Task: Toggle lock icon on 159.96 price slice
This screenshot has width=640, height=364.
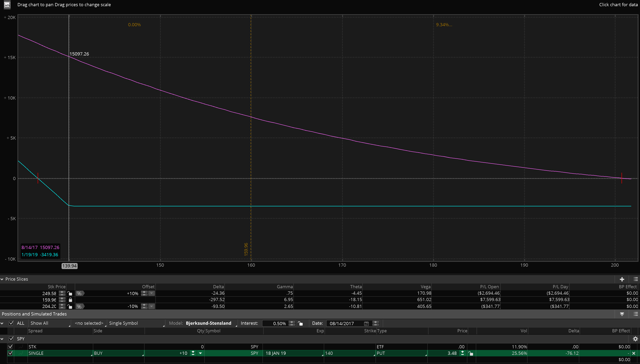Action: (x=70, y=300)
